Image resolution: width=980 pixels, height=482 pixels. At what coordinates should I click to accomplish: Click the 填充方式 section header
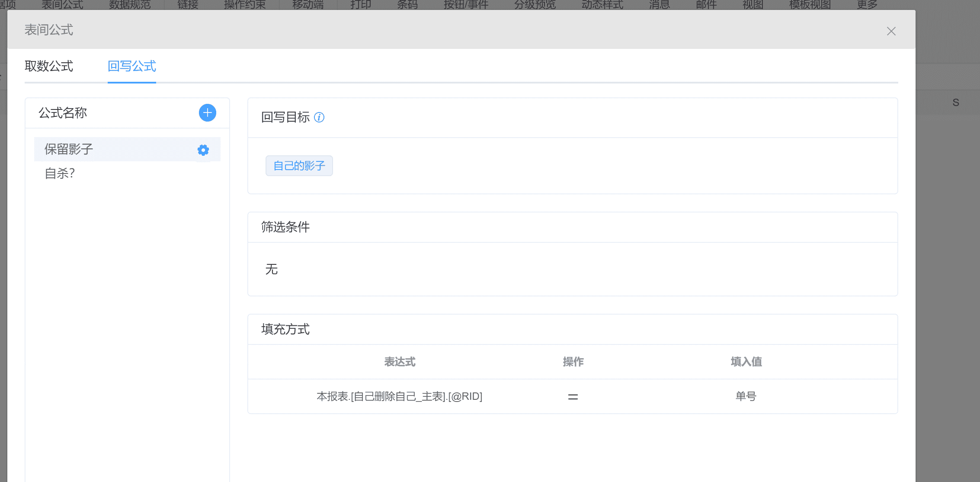[x=285, y=329]
